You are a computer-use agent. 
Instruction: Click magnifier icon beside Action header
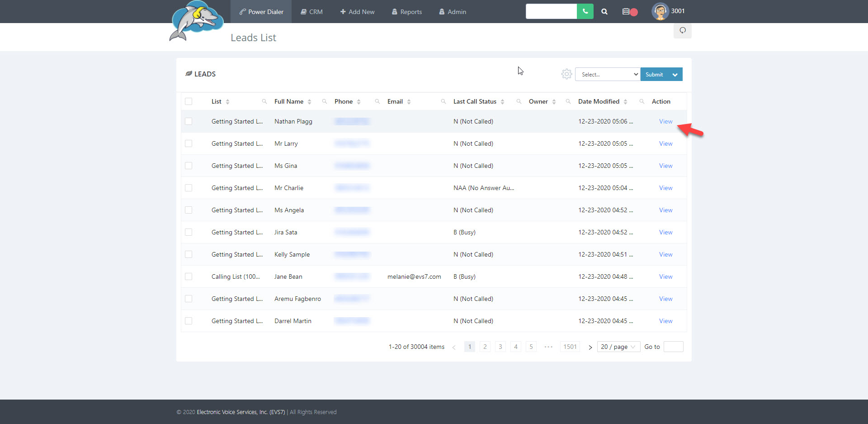(x=642, y=101)
